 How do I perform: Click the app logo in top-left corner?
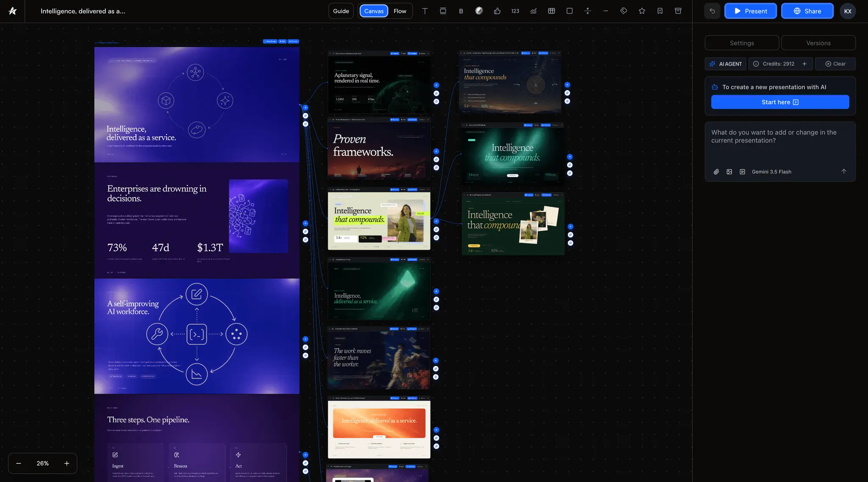13,11
